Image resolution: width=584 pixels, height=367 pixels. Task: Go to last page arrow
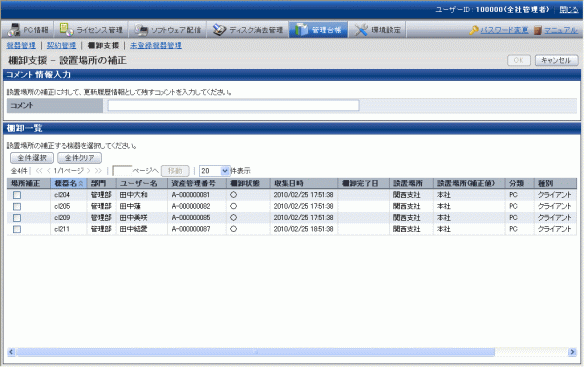coord(98,171)
